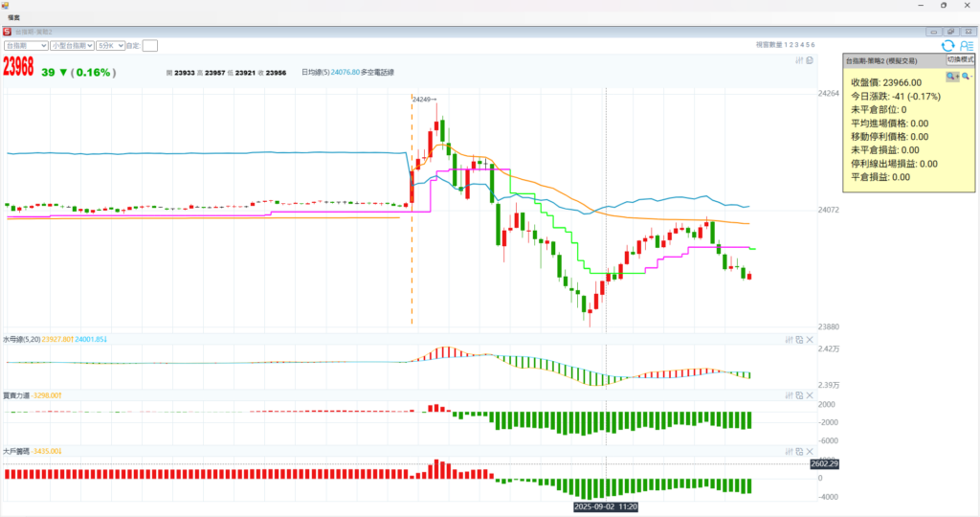Zoom in using the magnifier plus icon
The height and width of the screenshot is (517, 980).
point(952,77)
